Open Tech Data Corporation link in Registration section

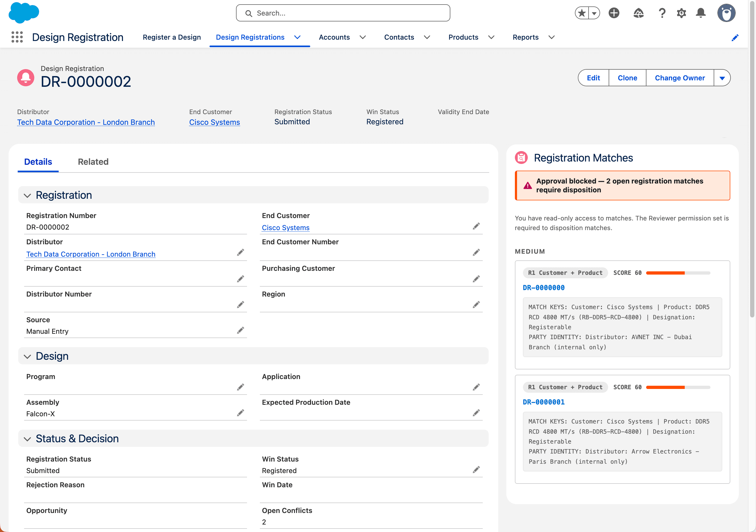point(91,254)
